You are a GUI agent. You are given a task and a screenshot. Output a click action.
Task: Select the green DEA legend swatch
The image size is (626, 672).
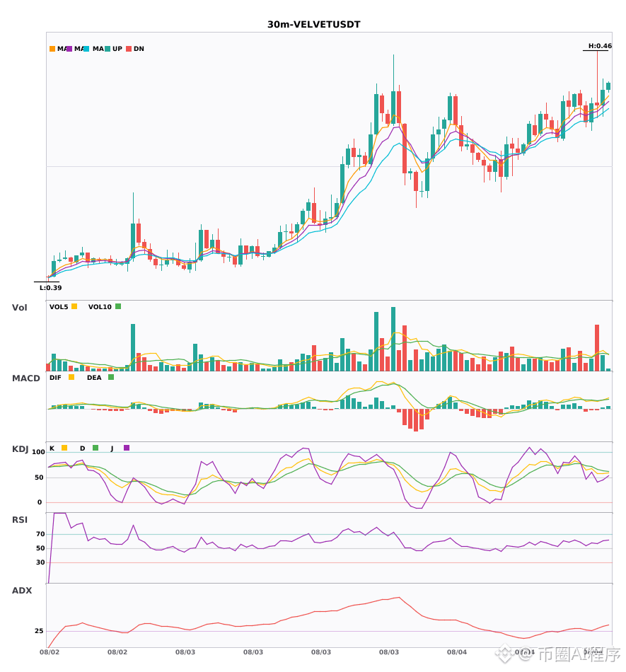click(111, 377)
